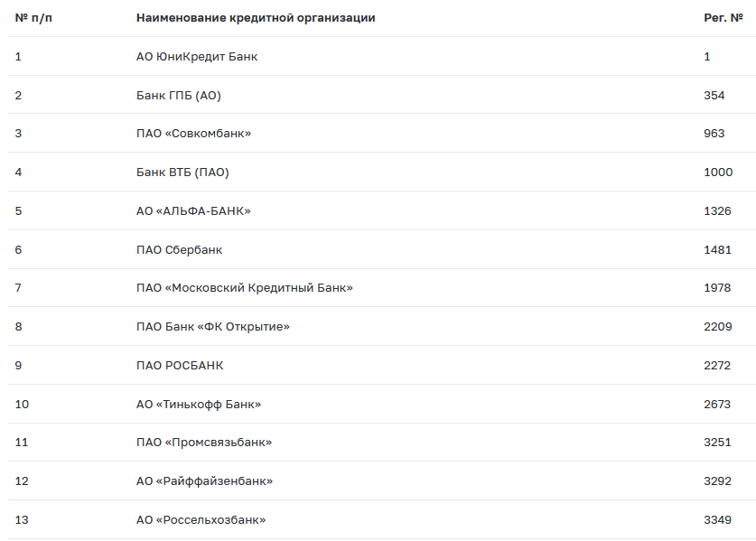Select ПАО «Московский Кредитный Банк» entry
This screenshot has height=541, width=756.
pyautogui.click(x=245, y=288)
